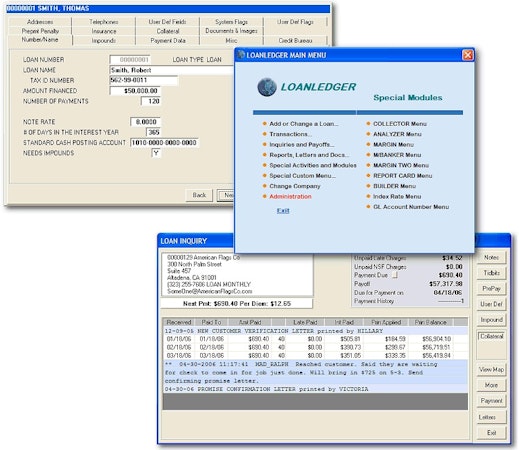The height and width of the screenshot is (450, 519).
Task: Click the Tidbits button
Action: pos(491,273)
